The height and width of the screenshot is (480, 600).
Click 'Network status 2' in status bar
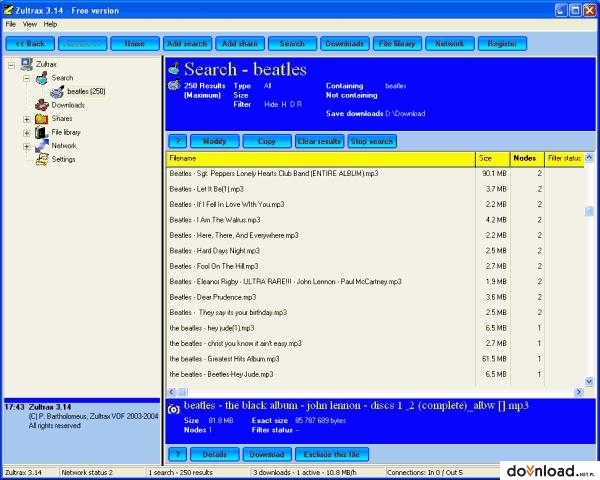[x=102, y=473]
